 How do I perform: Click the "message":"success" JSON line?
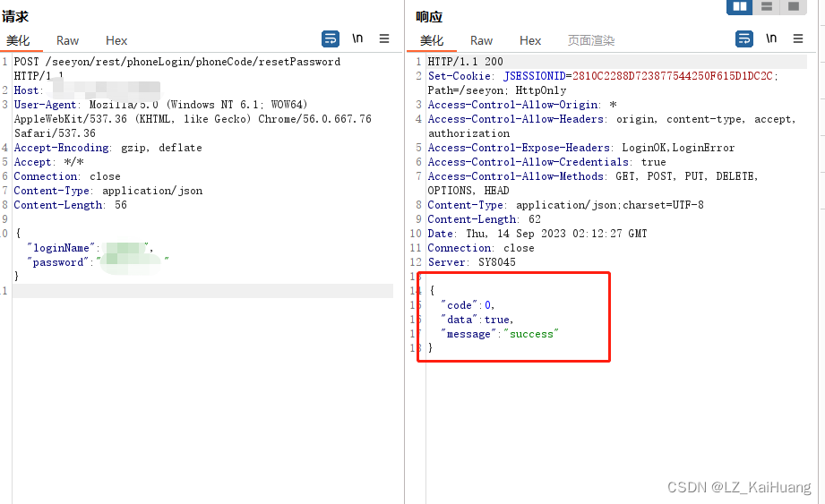[x=499, y=334]
